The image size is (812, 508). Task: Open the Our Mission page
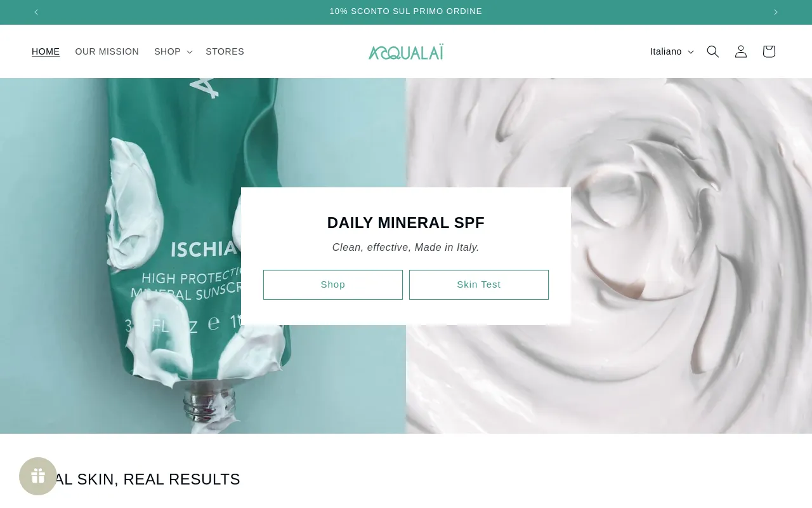click(107, 51)
